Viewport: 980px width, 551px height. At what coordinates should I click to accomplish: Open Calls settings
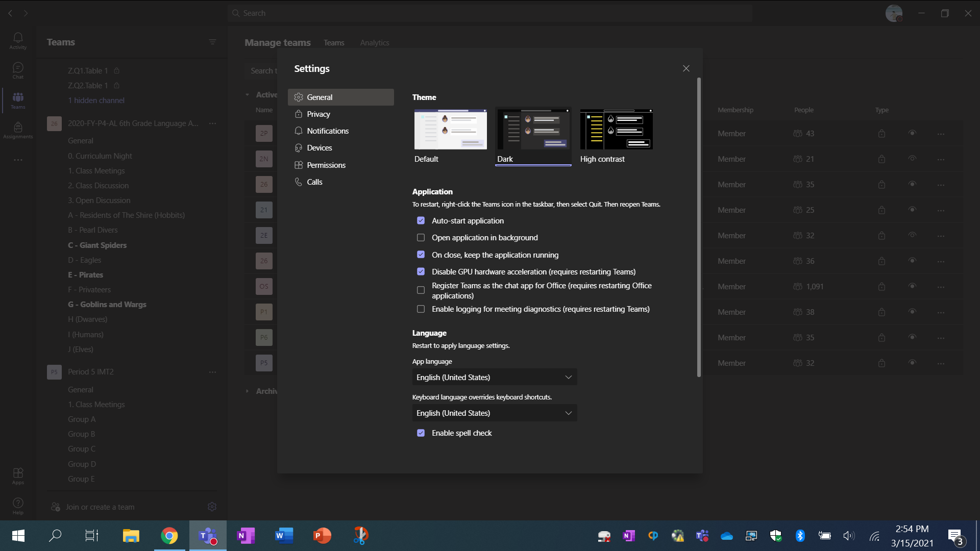(341, 182)
